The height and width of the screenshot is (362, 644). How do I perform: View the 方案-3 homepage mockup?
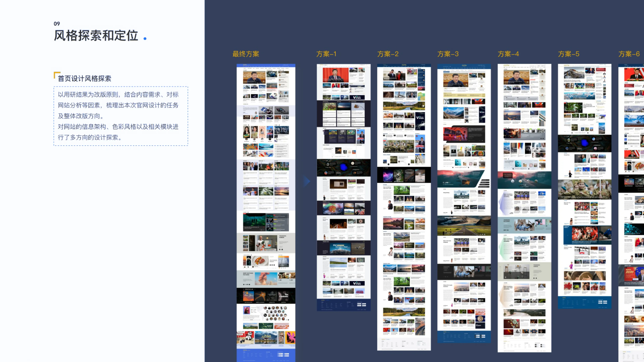pyautogui.click(x=464, y=203)
